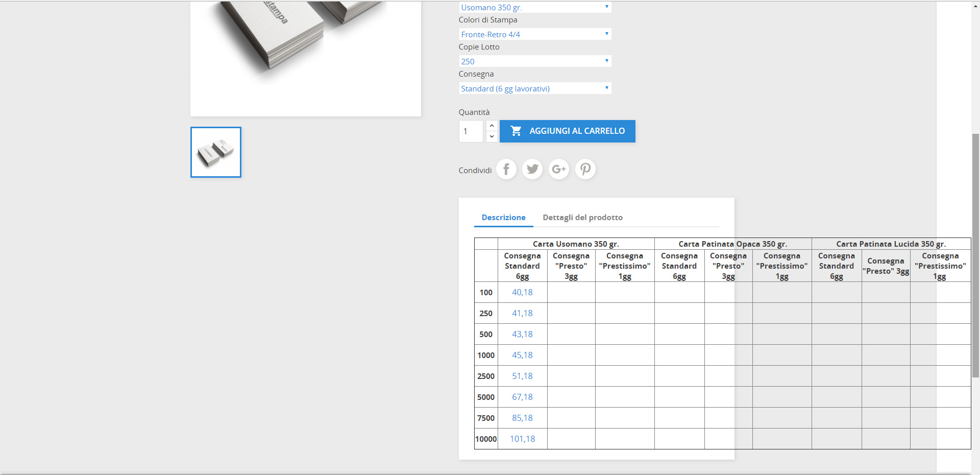Open the Colori di Stampa dropdown
The width and height of the screenshot is (980, 475).
(535, 34)
